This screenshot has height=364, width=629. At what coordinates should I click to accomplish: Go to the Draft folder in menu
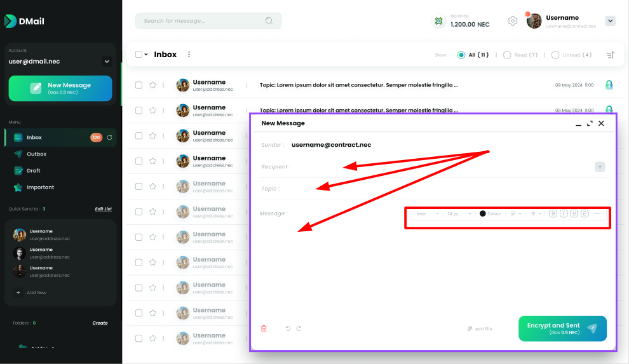(x=33, y=170)
